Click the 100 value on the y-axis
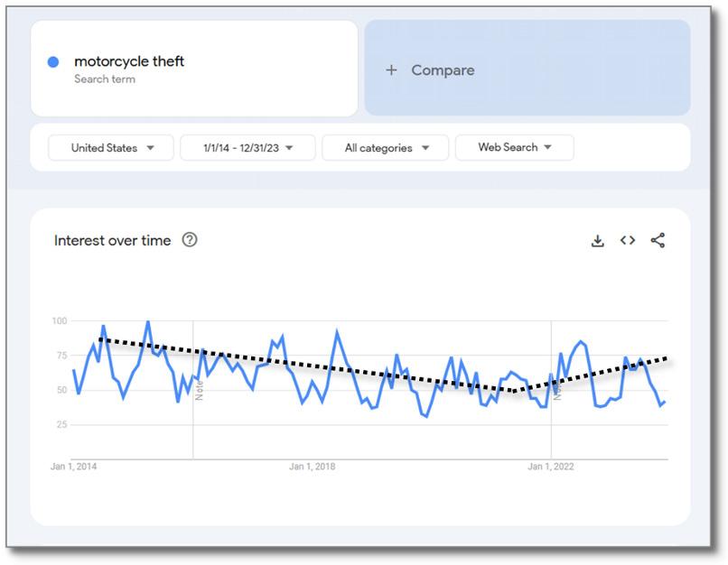The width and height of the screenshot is (728, 565). 60,321
